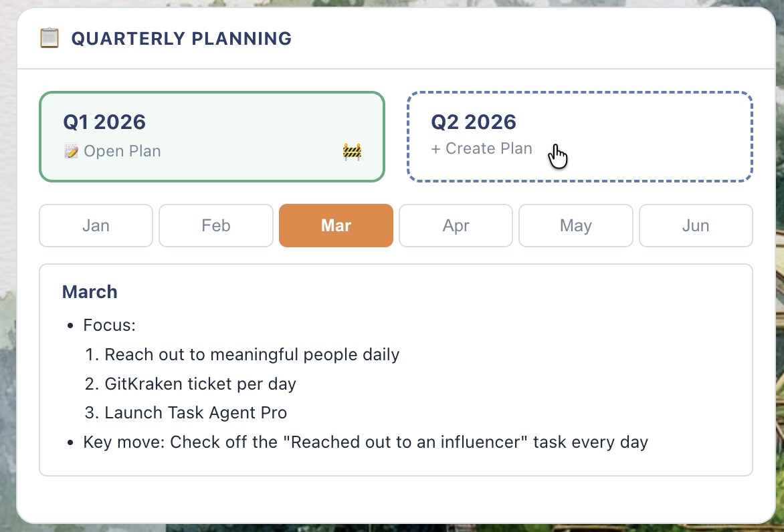
Task: Click the clipboard icon in the header
Action: click(x=50, y=38)
